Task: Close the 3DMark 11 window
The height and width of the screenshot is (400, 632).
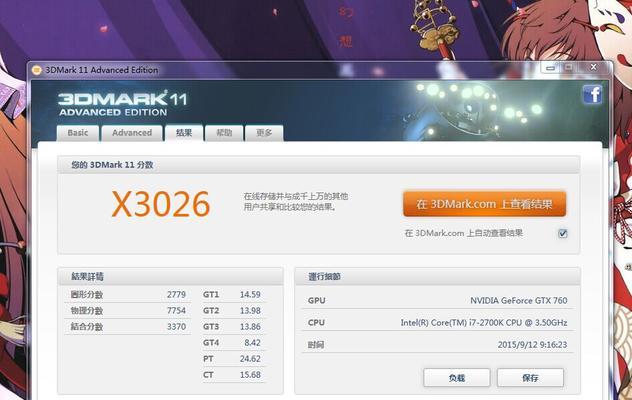Action: point(593,67)
